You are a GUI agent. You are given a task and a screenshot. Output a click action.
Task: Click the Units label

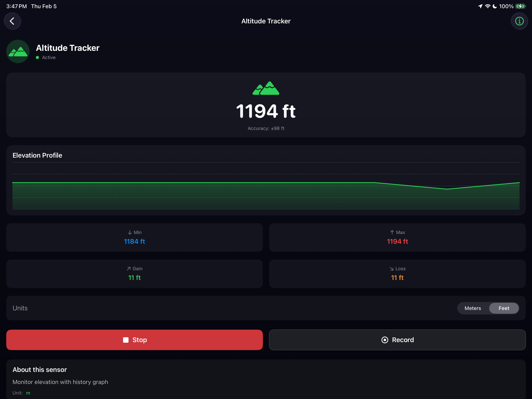click(x=20, y=308)
